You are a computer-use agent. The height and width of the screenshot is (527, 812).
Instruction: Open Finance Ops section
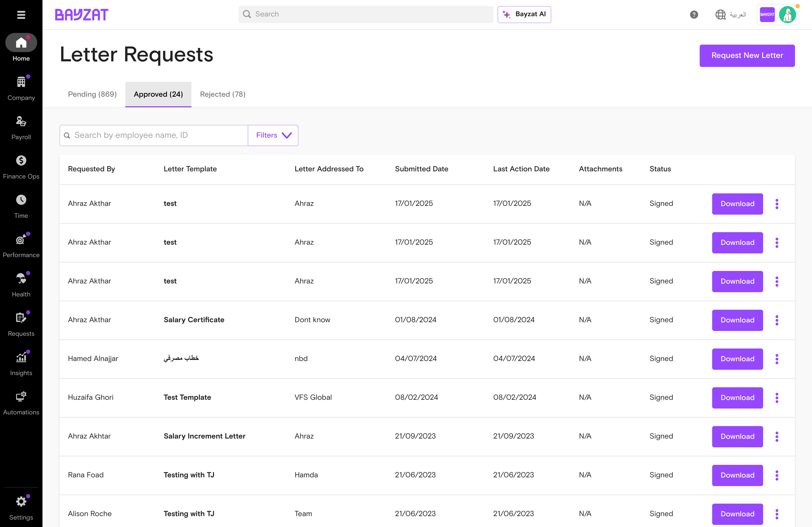(x=21, y=167)
